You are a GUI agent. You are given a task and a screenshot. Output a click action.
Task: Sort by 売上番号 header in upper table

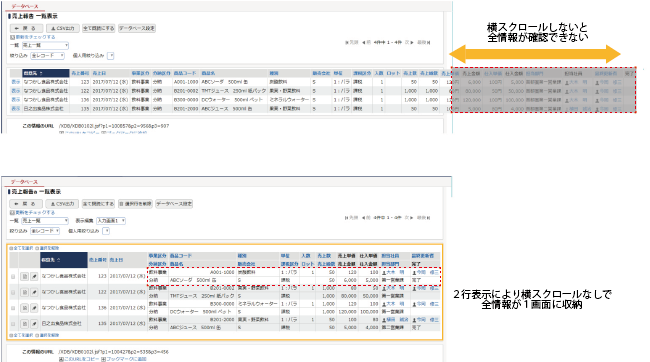tap(80, 73)
